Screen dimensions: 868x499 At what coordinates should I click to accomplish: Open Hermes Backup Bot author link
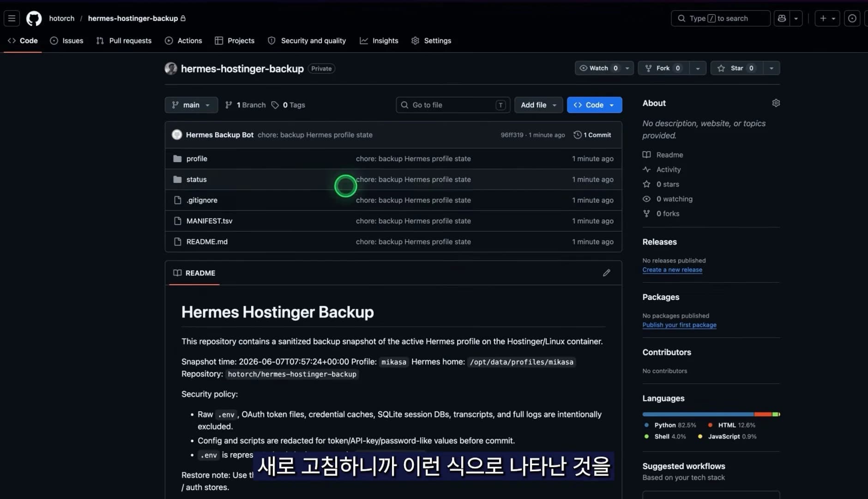click(220, 135)
